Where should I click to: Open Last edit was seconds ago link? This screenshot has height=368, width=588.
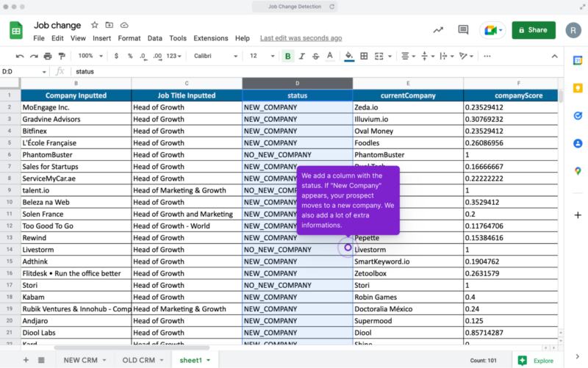pos(301,38)
